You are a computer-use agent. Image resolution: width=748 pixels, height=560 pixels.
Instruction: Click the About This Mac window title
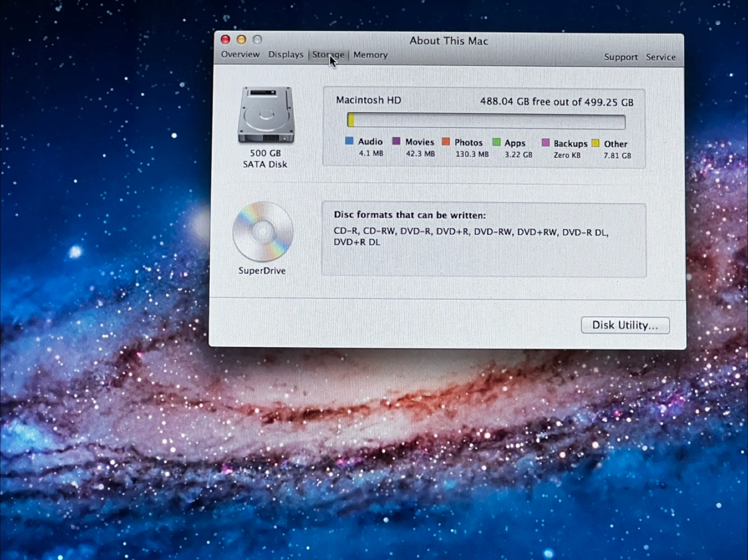(449, 41)
